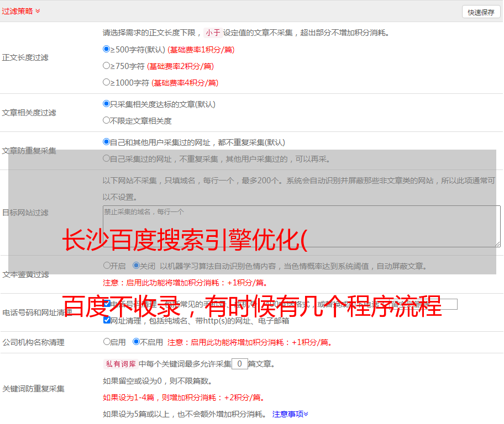
Task: Click the 私有词库 tag
Action: pyautogui.click(x=121, y=364)
